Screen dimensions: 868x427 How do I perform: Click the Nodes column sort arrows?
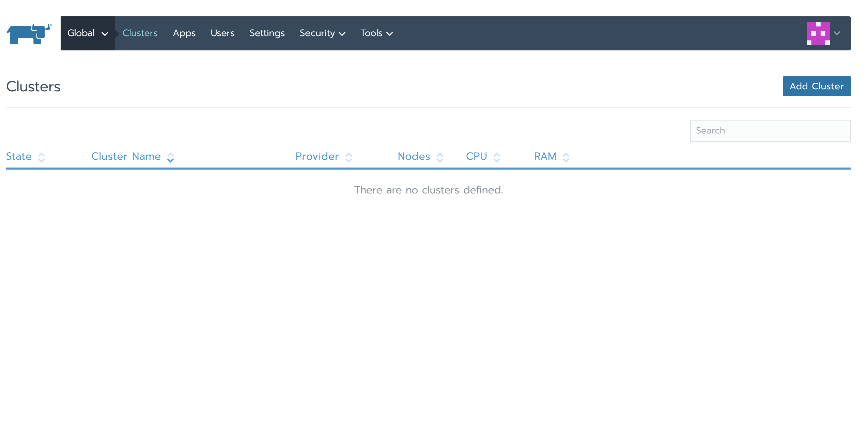(440, 157)
